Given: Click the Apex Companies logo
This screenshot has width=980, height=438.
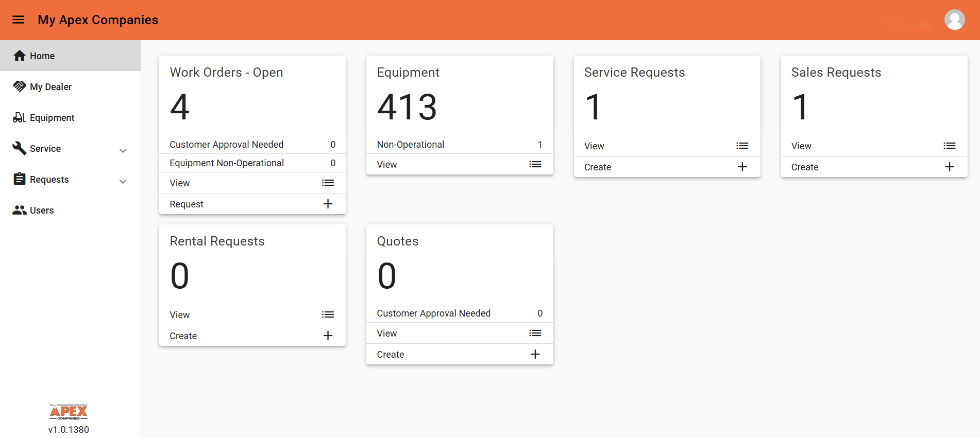Looking at the screenshot, I should (69, 412).
